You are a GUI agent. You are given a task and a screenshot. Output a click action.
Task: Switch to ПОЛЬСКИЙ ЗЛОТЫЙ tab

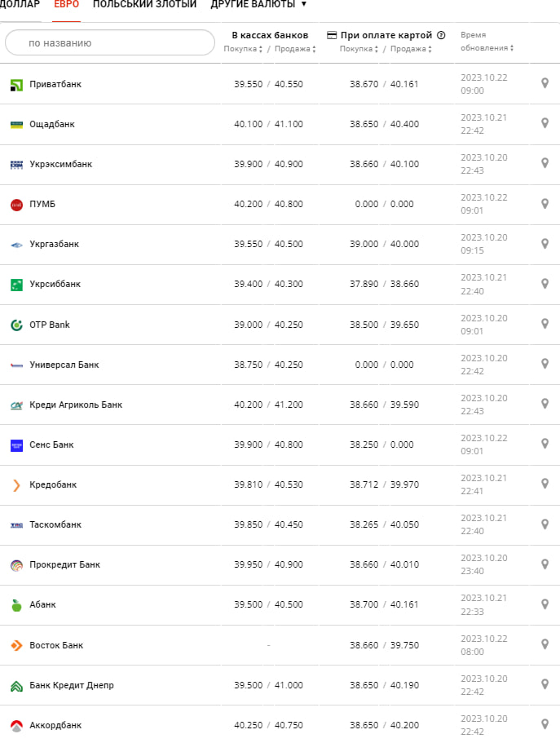144,4
